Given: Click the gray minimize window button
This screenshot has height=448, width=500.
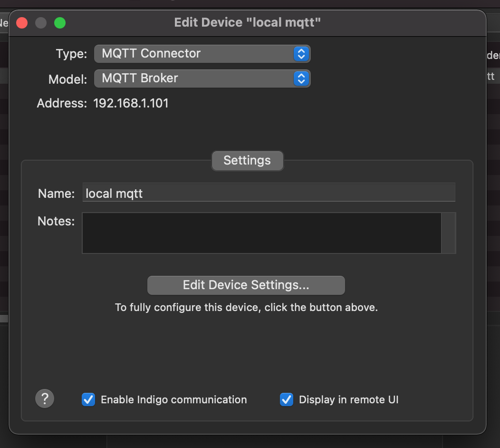Looking at the screenshot, I should click(41, 23).
